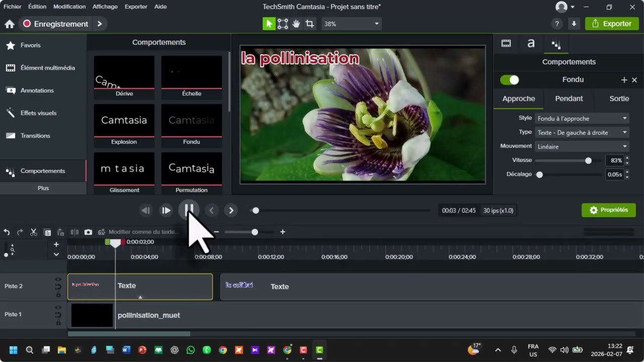Split clip using the split icon
The height and width of the screenshot is (362, 644).
74,232
